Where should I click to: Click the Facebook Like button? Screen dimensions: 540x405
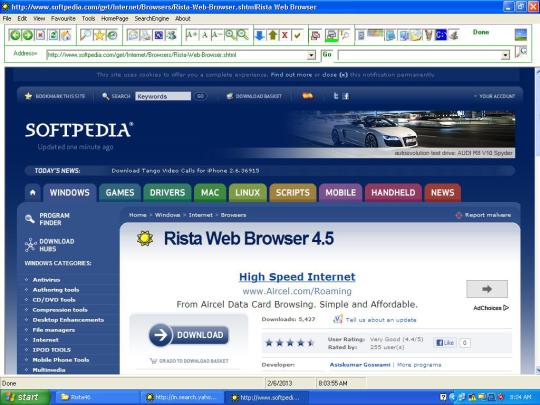point(445,343)
